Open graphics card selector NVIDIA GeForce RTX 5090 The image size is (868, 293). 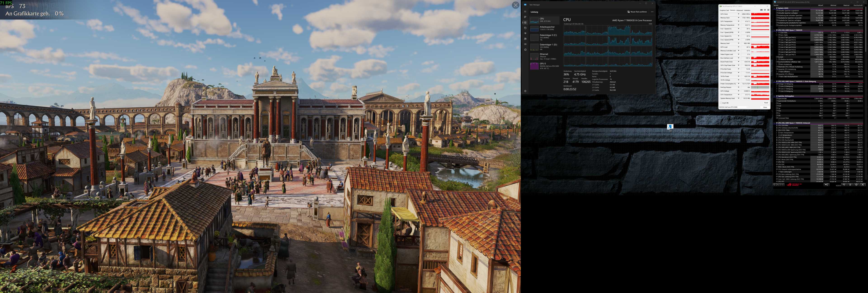click(x=734, y=107)
